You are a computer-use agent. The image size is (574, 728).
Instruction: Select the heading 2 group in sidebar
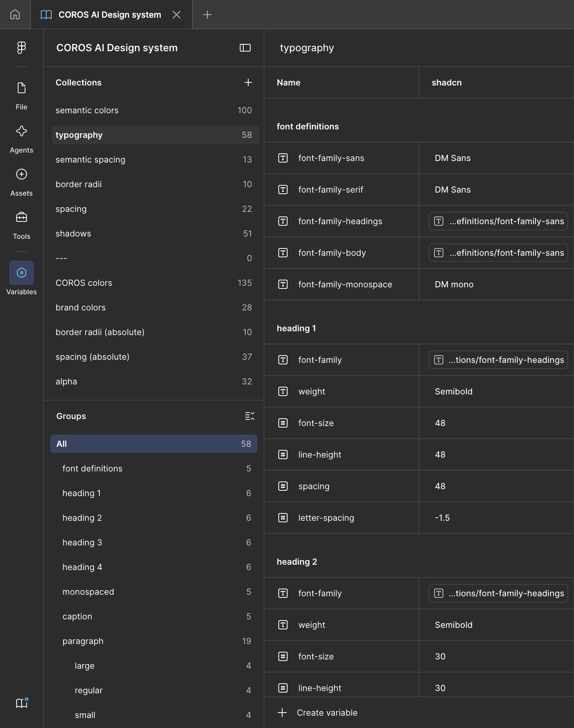(x=154, y=518)
